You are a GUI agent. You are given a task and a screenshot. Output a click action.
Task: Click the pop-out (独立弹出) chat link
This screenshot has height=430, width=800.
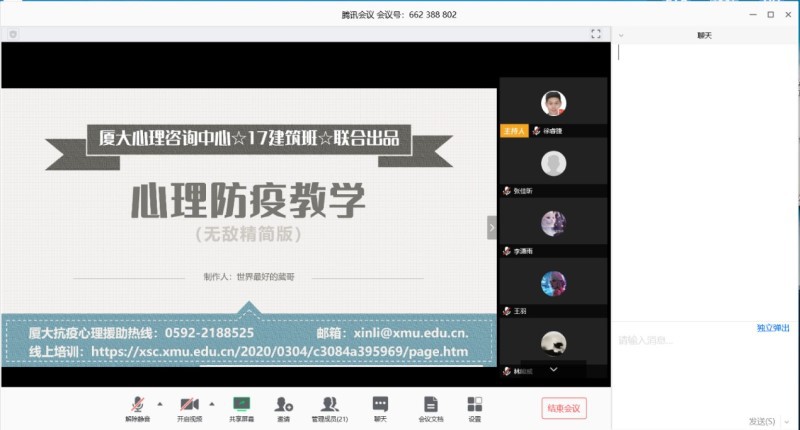pyautogui.click(x=772, y=328)
